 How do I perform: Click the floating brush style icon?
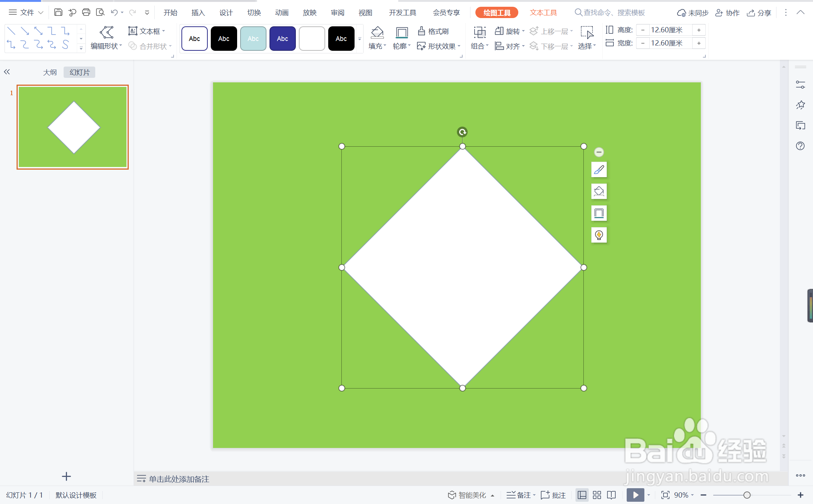tap(599, 170)
